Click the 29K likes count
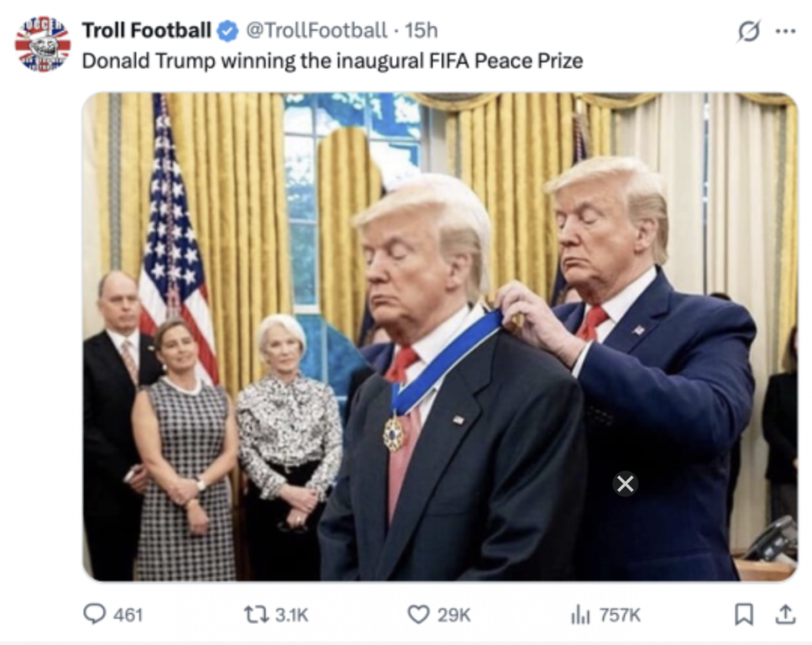 (x=453, y=615)
